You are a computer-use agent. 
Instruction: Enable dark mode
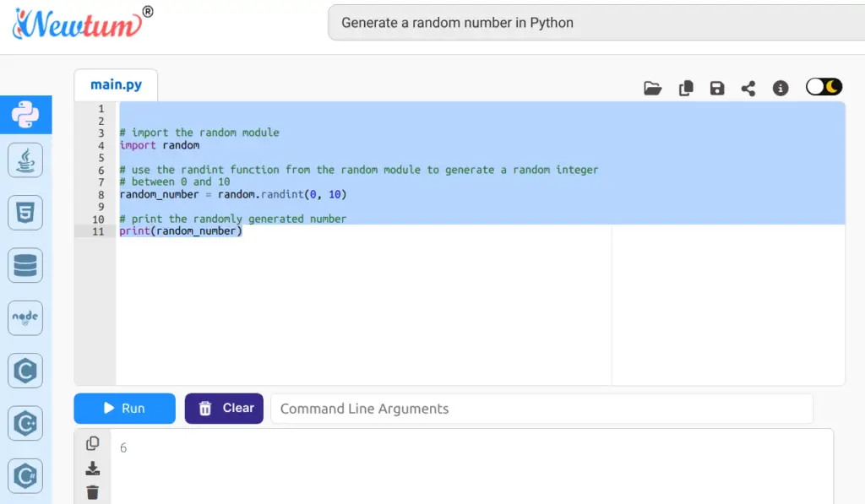tap(824, 86)
